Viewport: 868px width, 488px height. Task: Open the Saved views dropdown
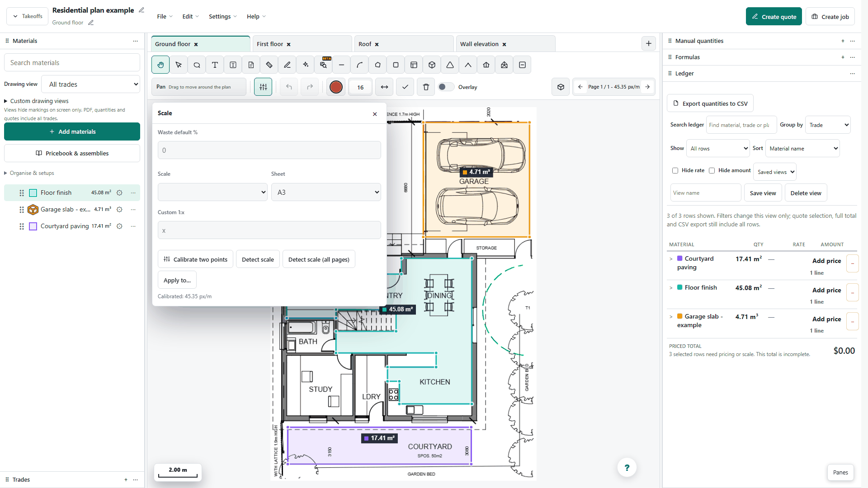pyautogui.click(x=775, y=172)
